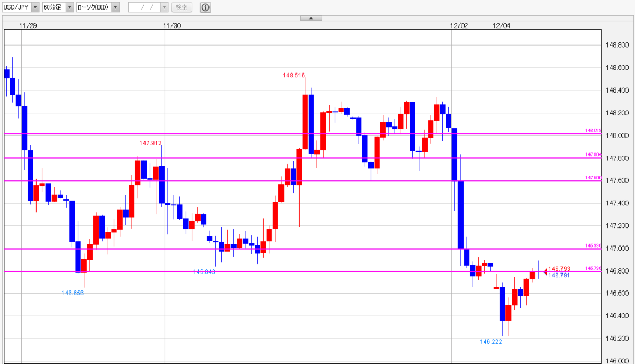Screen dimensions: 635x364
Task: Click the 148.400 price axis label
Action: click(x=616, y=90)
